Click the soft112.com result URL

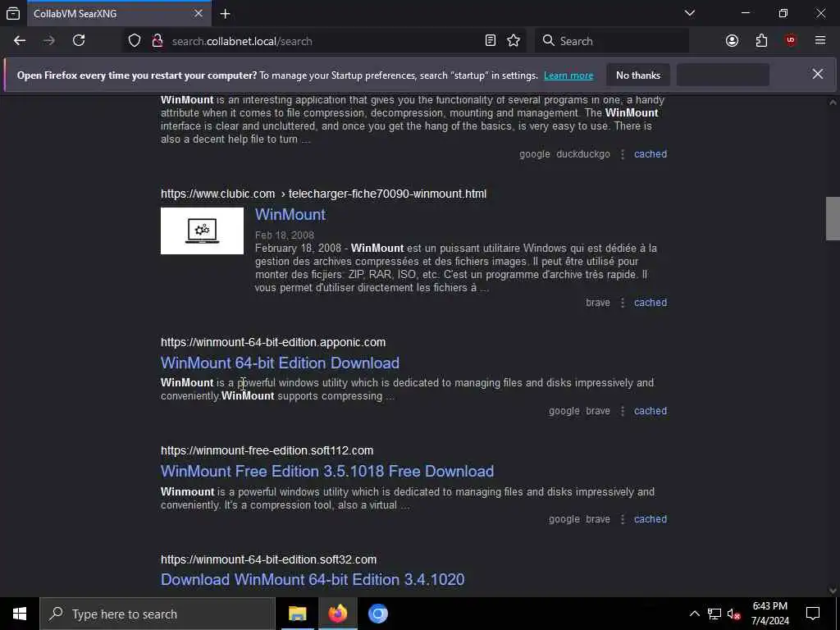tap(267, 450)
